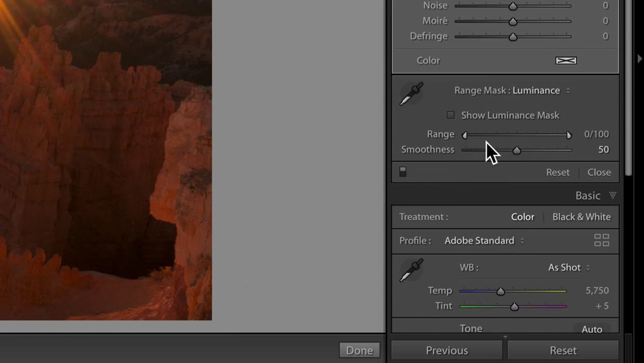Click the canyon photo in the preview

106,160
